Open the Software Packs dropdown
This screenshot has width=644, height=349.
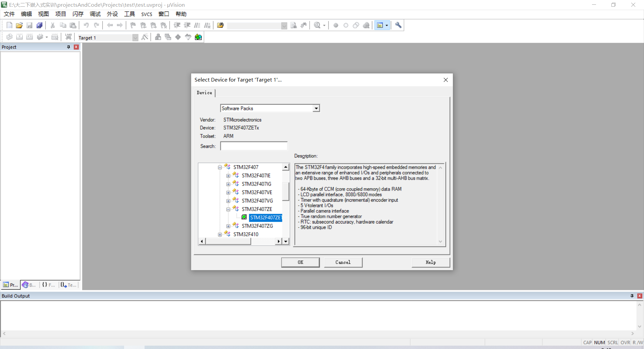tap(316, 108)
